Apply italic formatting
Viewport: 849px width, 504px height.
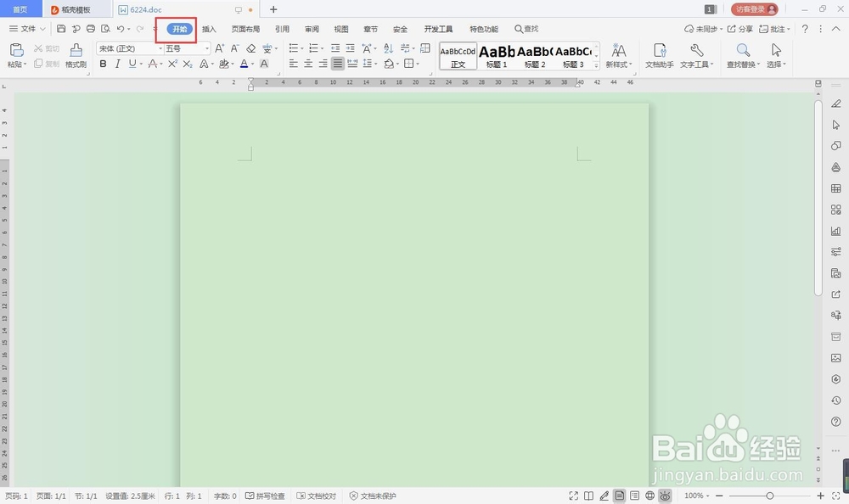(x=116, y=64)
